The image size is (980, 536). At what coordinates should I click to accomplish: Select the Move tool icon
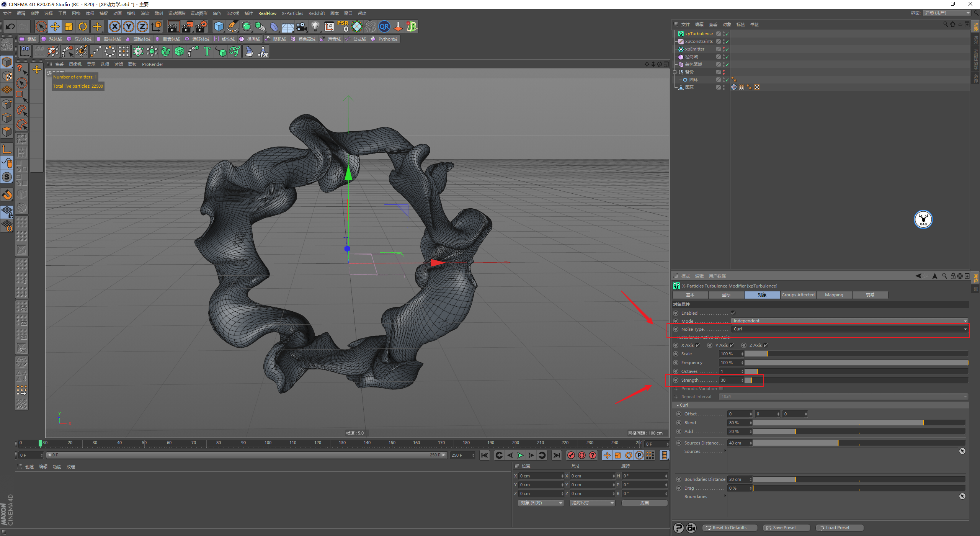(x=55, y=26)
